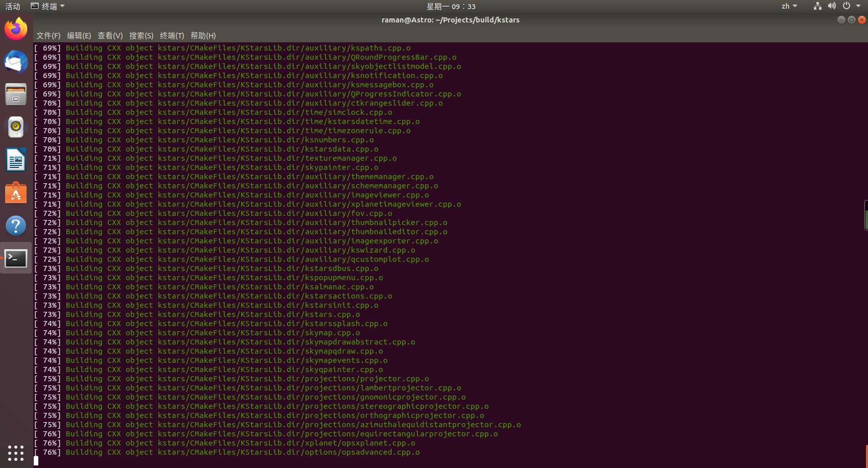Click line with kstarsdatetime.cpp.o
The image size is (868, 468).
coord(227,121)
